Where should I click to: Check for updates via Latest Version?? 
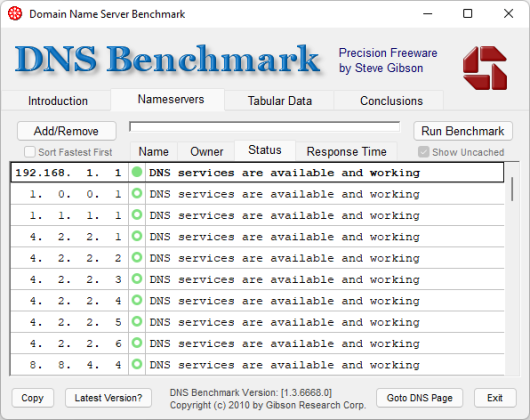coord(108,398)
